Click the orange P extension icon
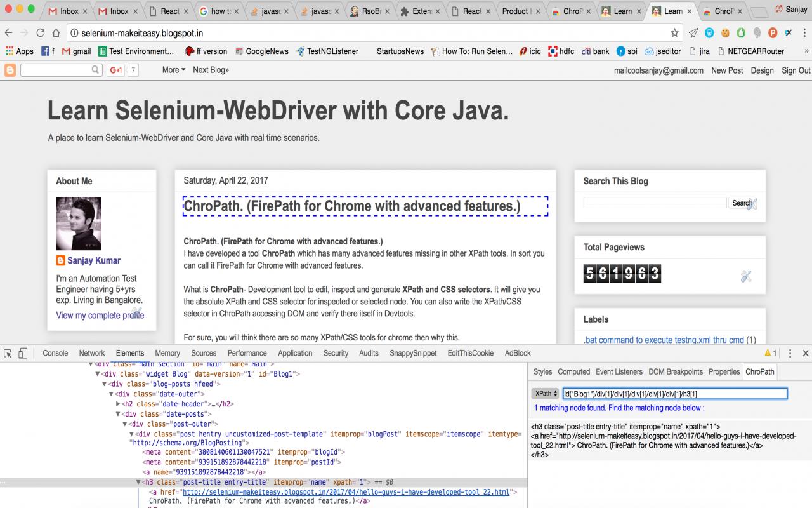This screenshot has height=508, width=812. 773,32
